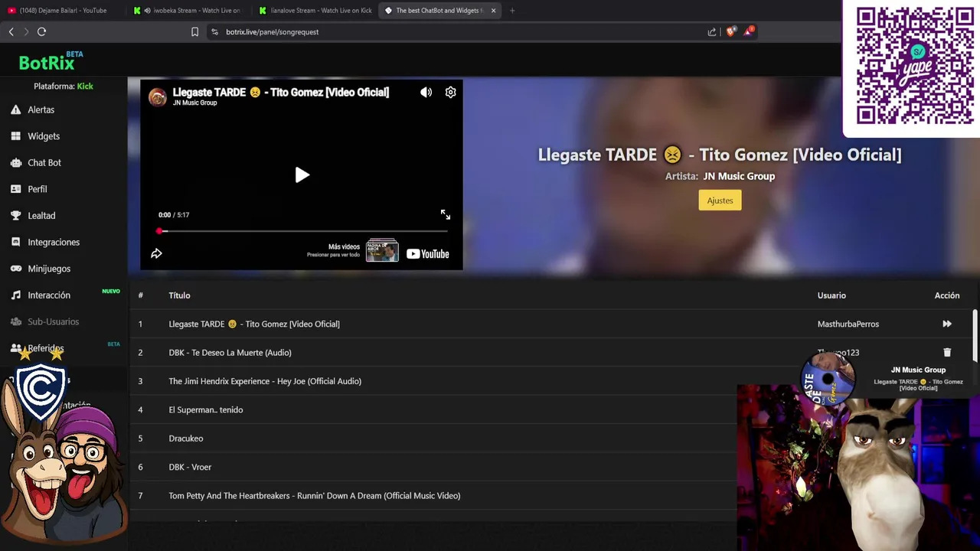Click the BotRix logo
Screen dimensions: 980x551
[51, 61]
